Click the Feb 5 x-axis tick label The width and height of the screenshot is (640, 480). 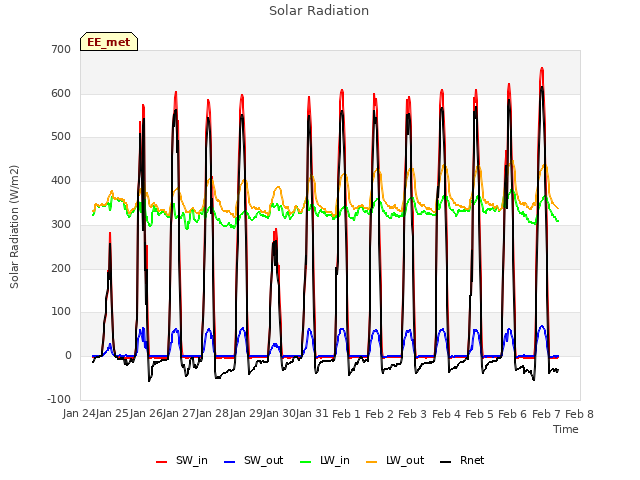coord(479,414)
